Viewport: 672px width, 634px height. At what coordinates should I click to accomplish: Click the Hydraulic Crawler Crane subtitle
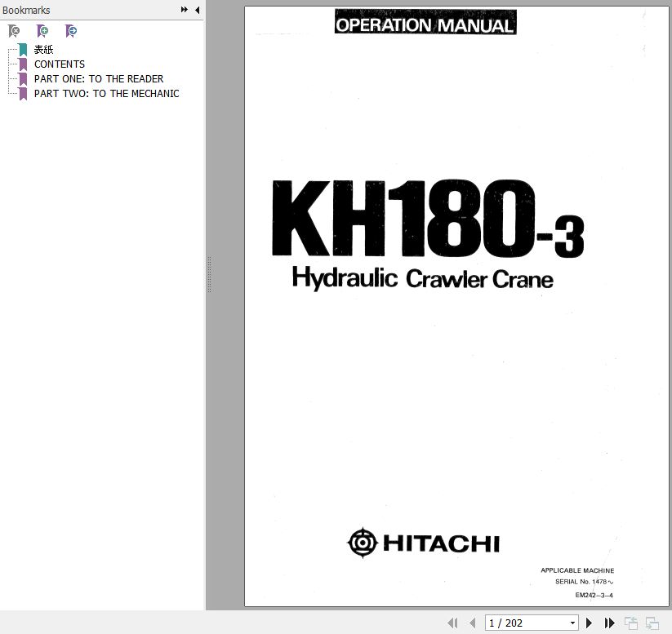point(423,279)
